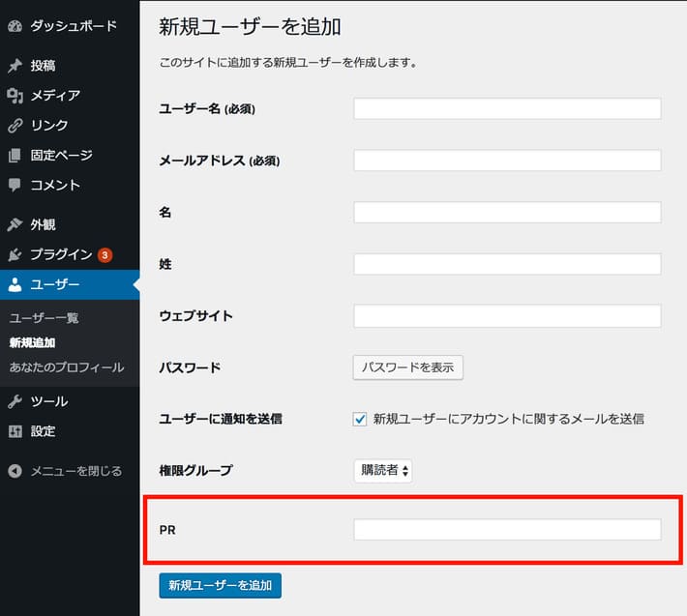Viewport: 687px width, 616px height.
Task: Collapse the sidebar with メニューを閉じる
Action: 65,471
